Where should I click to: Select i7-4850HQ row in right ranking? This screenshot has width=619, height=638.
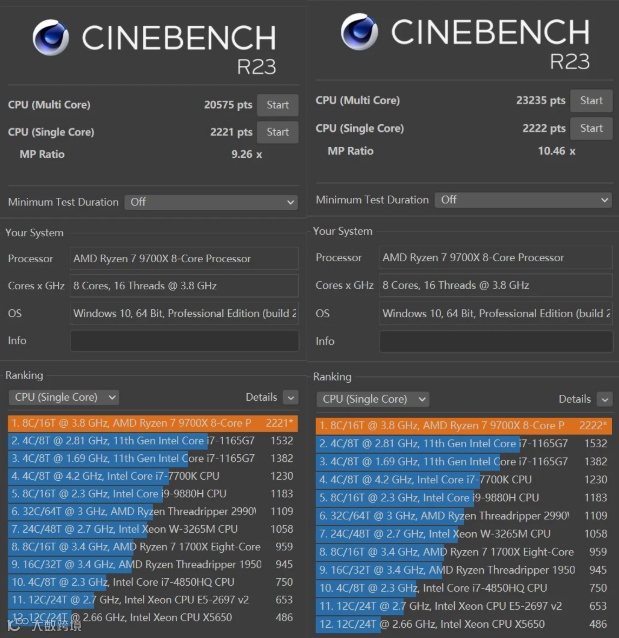click(464, 588)
